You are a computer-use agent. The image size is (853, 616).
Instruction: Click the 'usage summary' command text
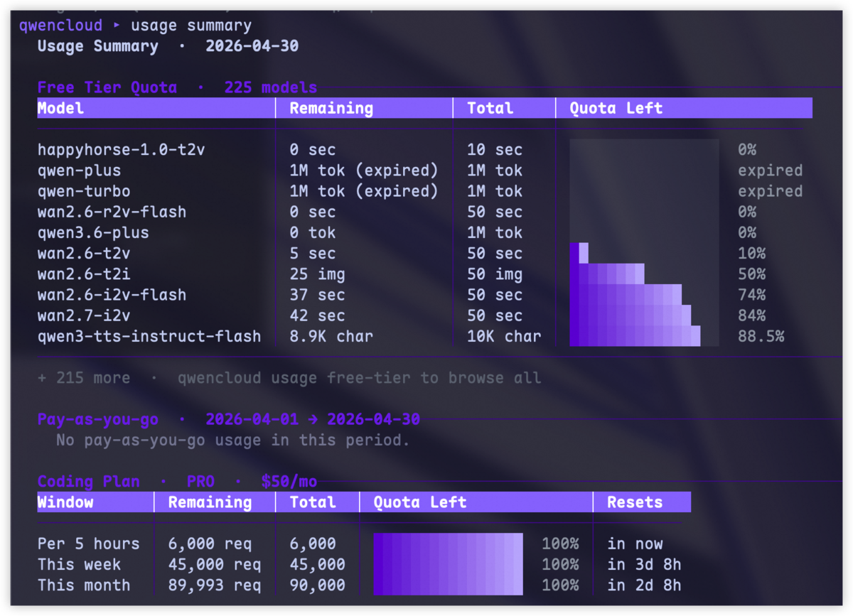(191, 26)
